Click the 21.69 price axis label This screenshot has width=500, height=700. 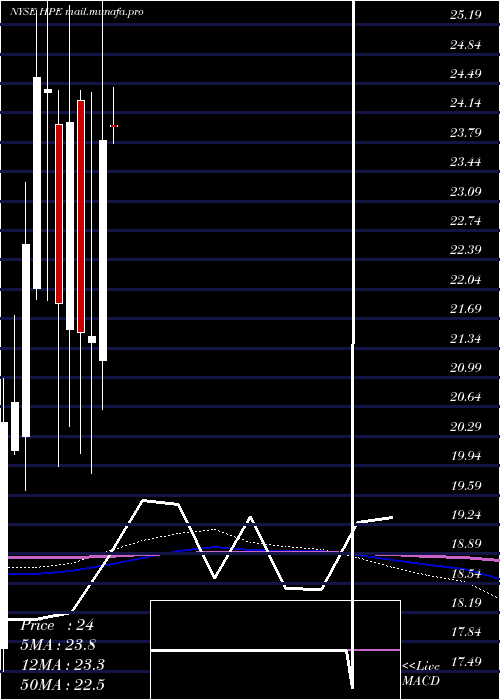(465, 309)
